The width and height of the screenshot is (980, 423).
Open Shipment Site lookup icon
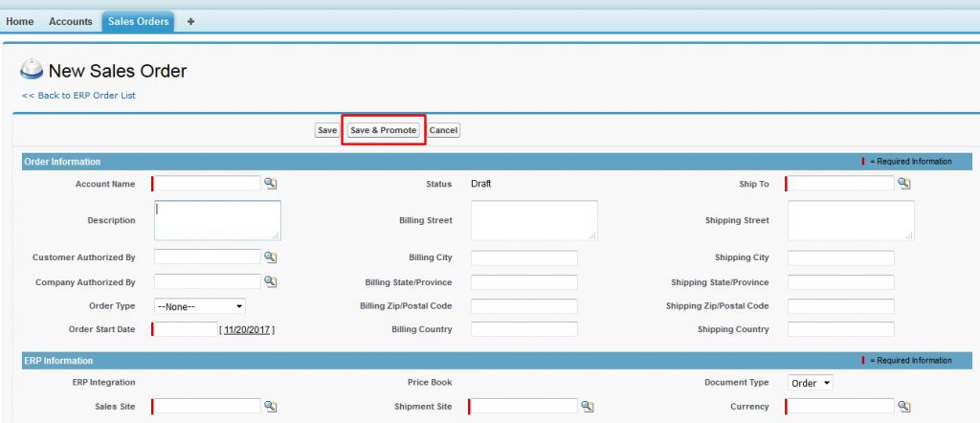click(x=587, y=407)
